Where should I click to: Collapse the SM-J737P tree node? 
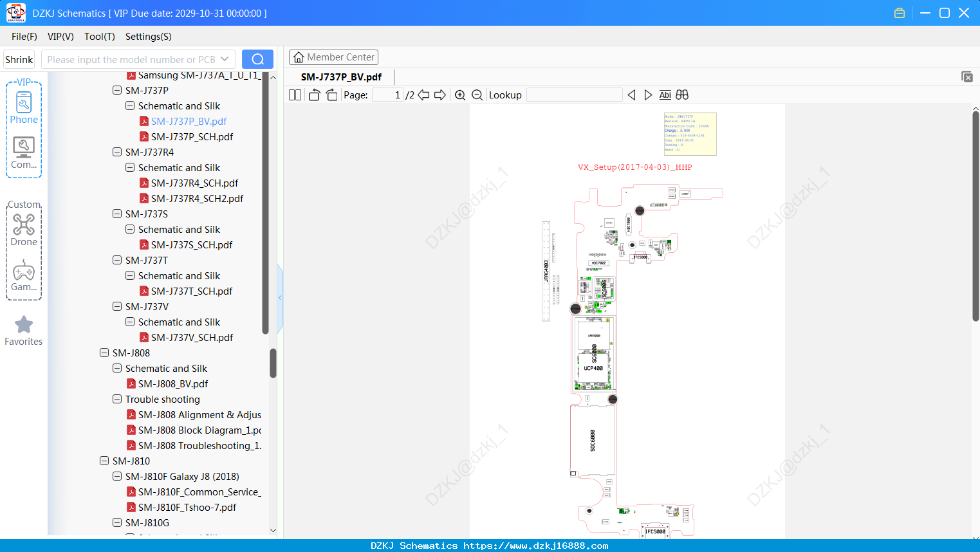pyautogui.click(x=117, y=90)
